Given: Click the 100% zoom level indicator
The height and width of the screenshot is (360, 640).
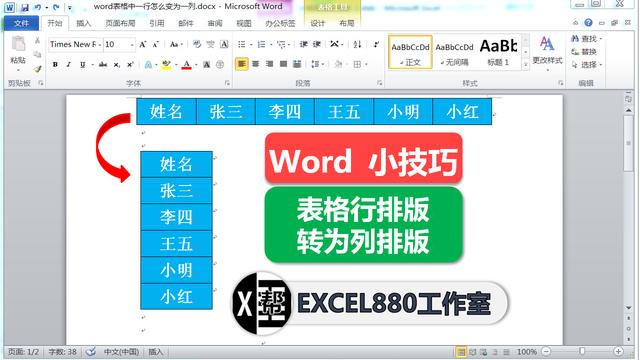Looking at the screenshot, I should (x=527, y=351).
